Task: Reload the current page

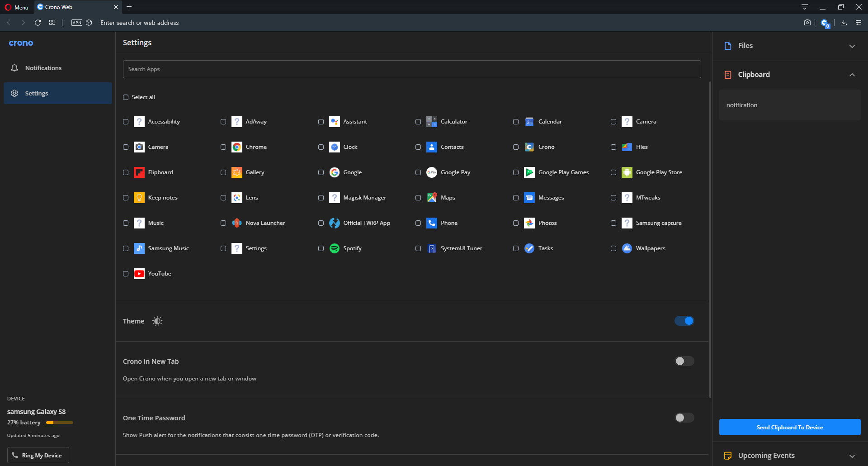Action: pyautogui.click(x=38, y=23)
